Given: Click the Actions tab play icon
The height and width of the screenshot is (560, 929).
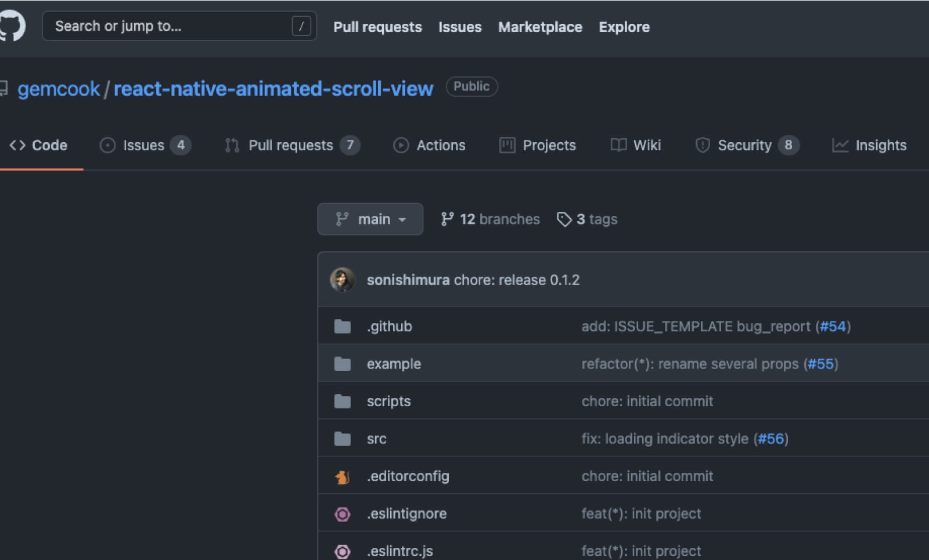Looking at the screenshot, I should pyautogui.click(x=401, y=145).
